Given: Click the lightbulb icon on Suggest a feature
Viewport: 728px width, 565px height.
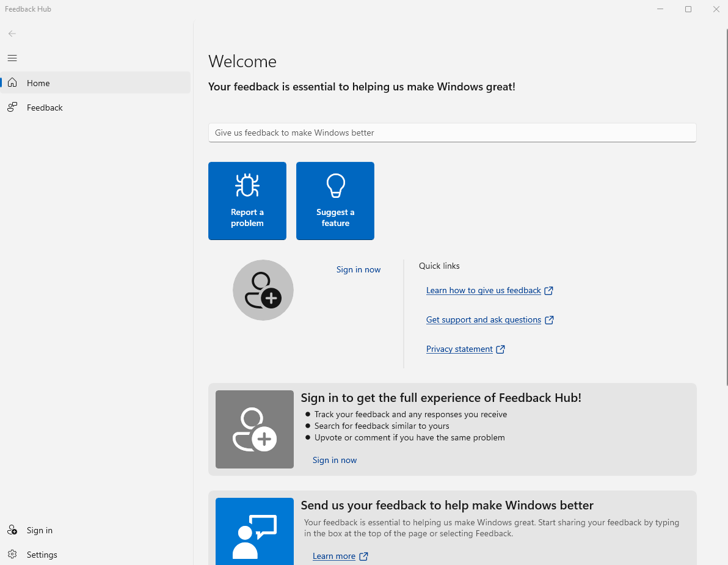Looking at the screenshot, I should [335, 186].
